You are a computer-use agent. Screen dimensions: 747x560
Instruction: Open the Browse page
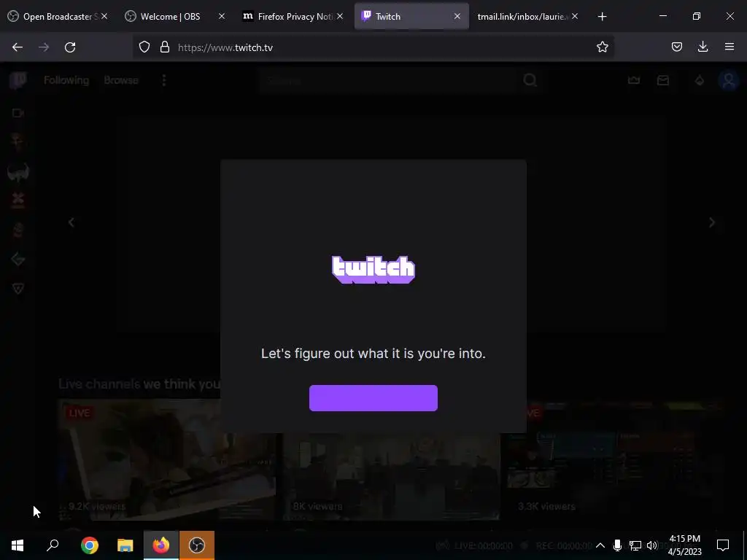click(121, 80)
